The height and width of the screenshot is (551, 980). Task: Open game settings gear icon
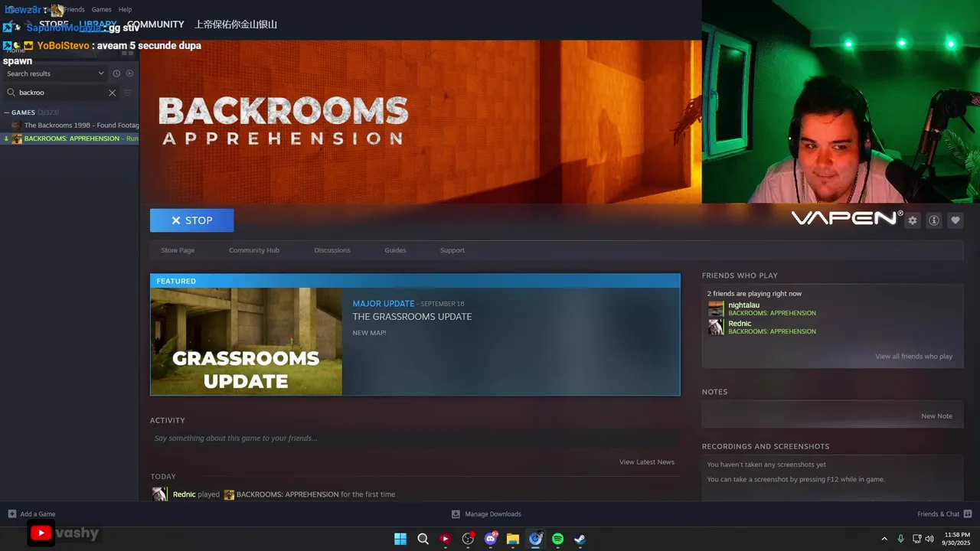pyautogui.click(x=913, y=220)
